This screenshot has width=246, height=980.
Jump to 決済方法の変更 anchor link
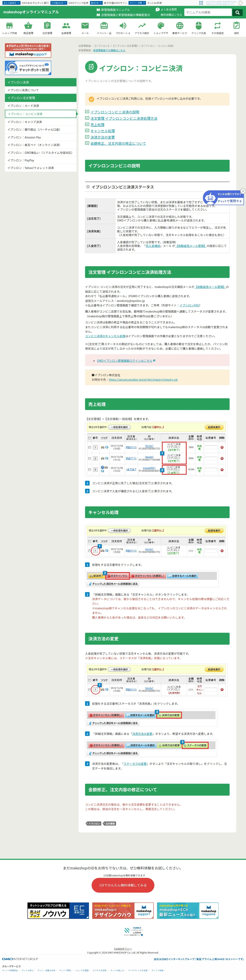click(x=103, y=137)
